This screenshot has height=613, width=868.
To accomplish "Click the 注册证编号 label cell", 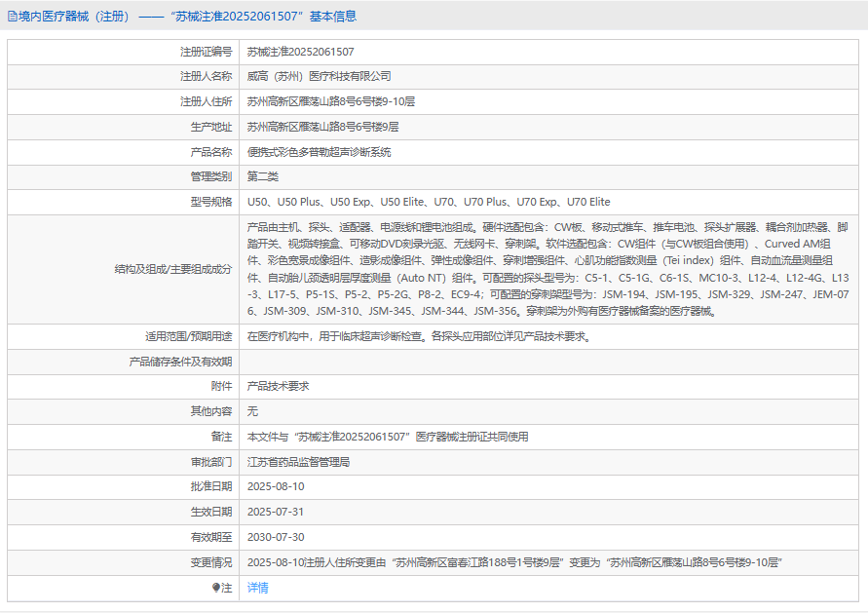I will pyautogui.click(x=206, y=52).
